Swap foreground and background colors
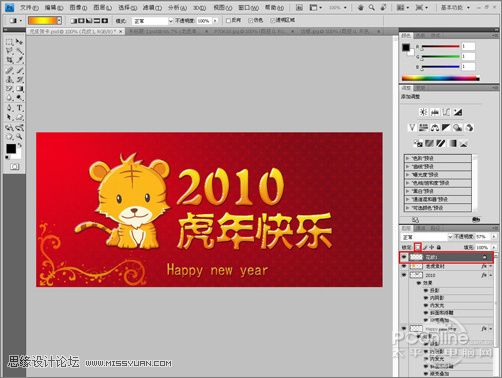Viewport: 502px width, 378px height. pos(20,145)
